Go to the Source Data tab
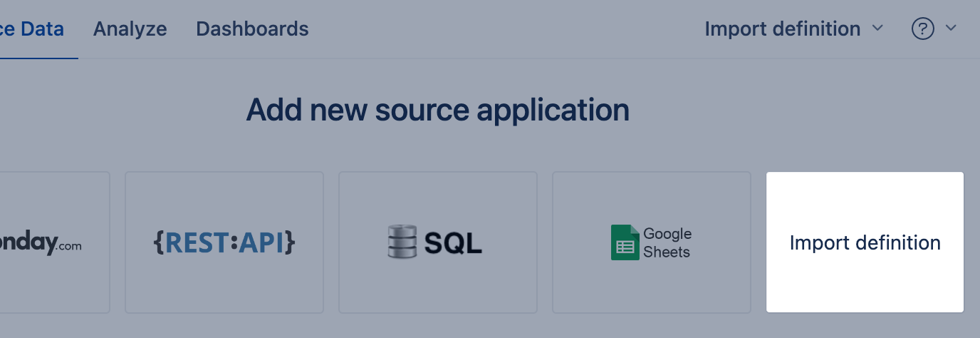This screenshot has height=338, width=980. coord(32,29)
